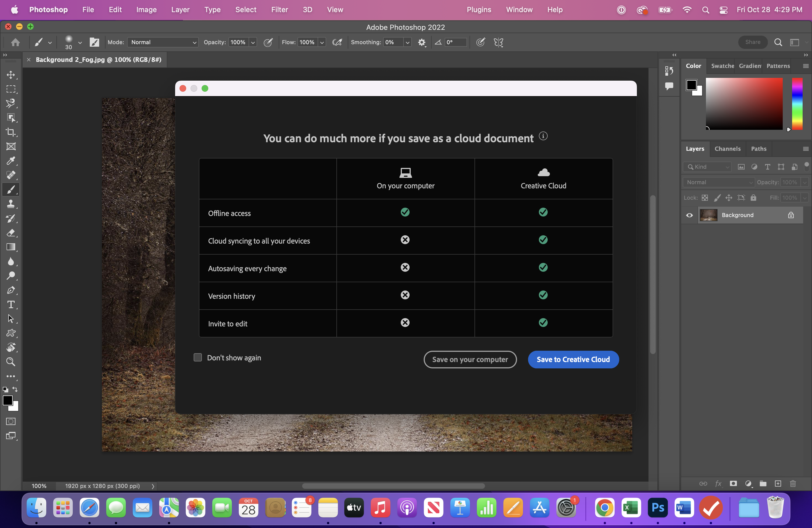Click Save to Creative Cloud button
Viewport: 812px width, 528px height.
(x=573, y=359)
